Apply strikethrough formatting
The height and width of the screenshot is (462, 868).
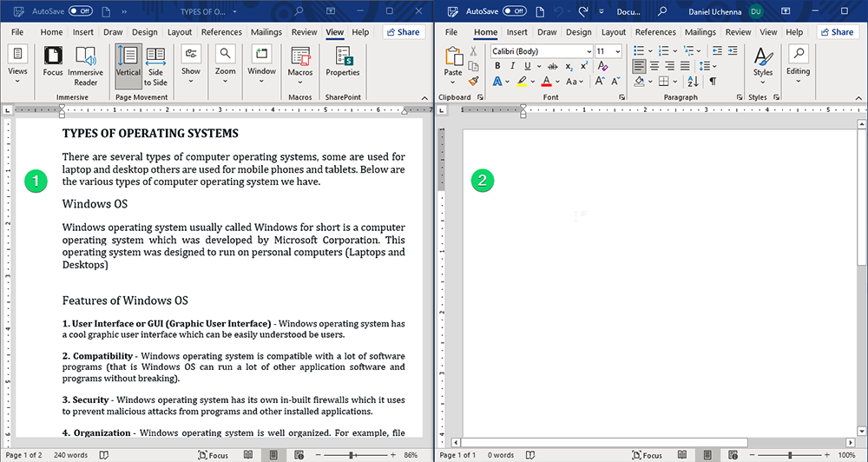pyautogui.click(x=553, y=66)
